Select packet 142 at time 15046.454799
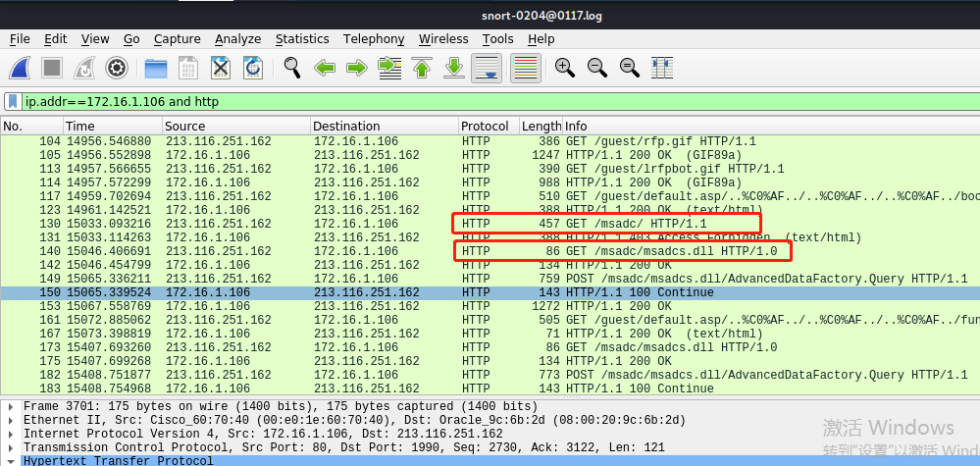This screenshot has width=980, height=466. pyautogui.click(x=490, y=265)
